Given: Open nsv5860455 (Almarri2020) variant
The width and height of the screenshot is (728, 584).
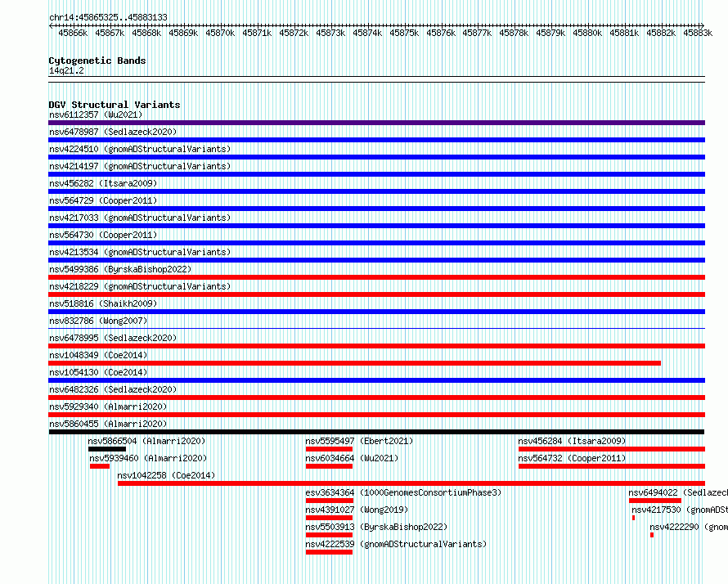Looking at the screenshot, I should (x=108, y=424).
